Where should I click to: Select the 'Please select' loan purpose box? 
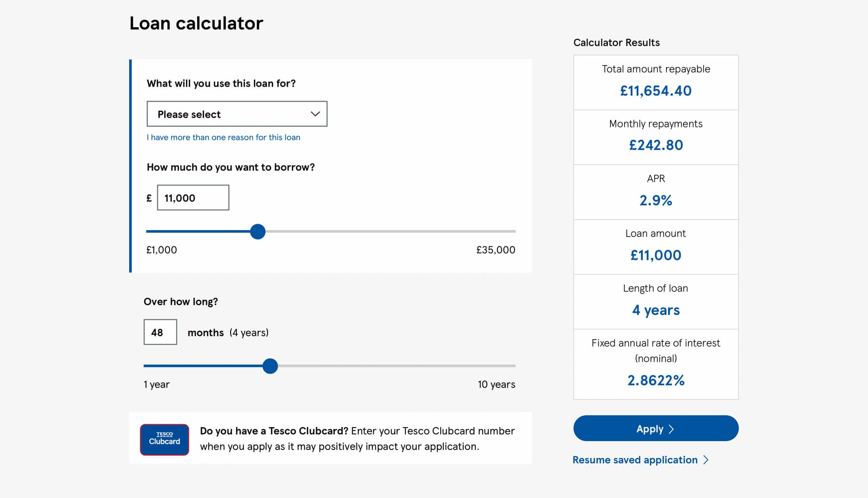(x=237, y=114)
